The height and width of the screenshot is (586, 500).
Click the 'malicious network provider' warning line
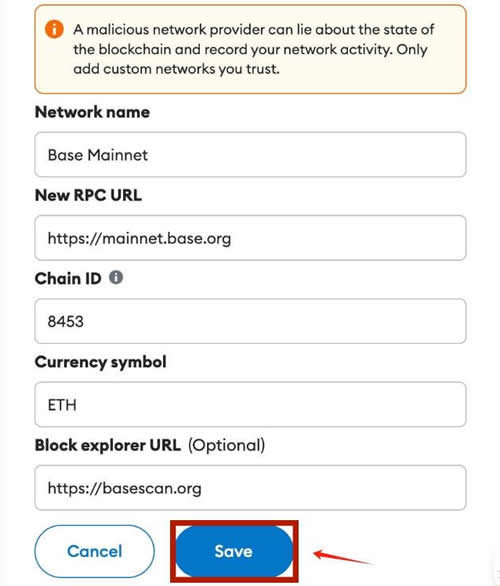[x=254, y=30]
